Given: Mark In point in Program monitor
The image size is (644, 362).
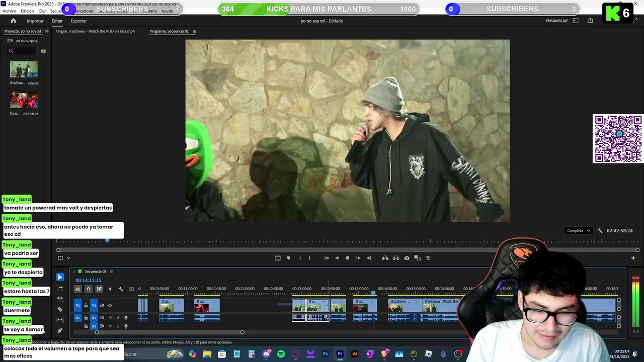Looking at the screenshot, I should (300, 258).
